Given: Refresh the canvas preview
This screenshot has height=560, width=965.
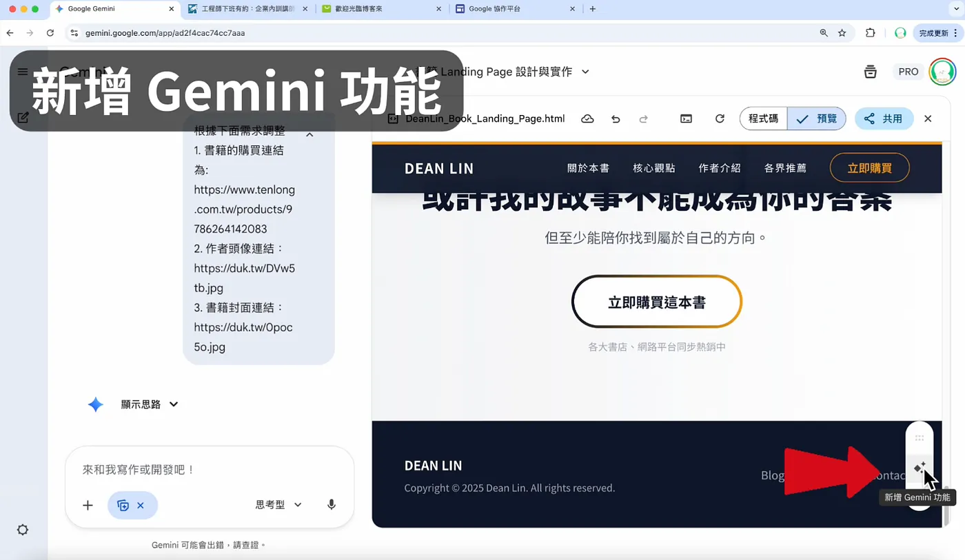Looking at the screenshot, I should 720,118.
